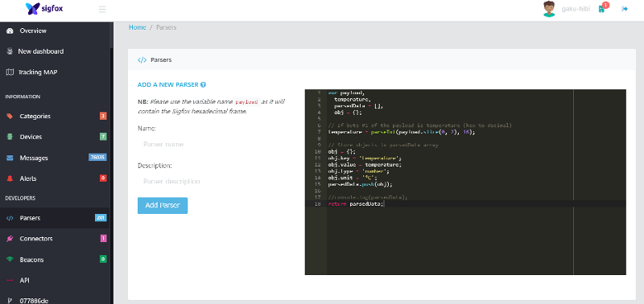The image size is (644, 304).
Task: Click the git branch icon beside 077886de
Action: click(x=10, y=300)
